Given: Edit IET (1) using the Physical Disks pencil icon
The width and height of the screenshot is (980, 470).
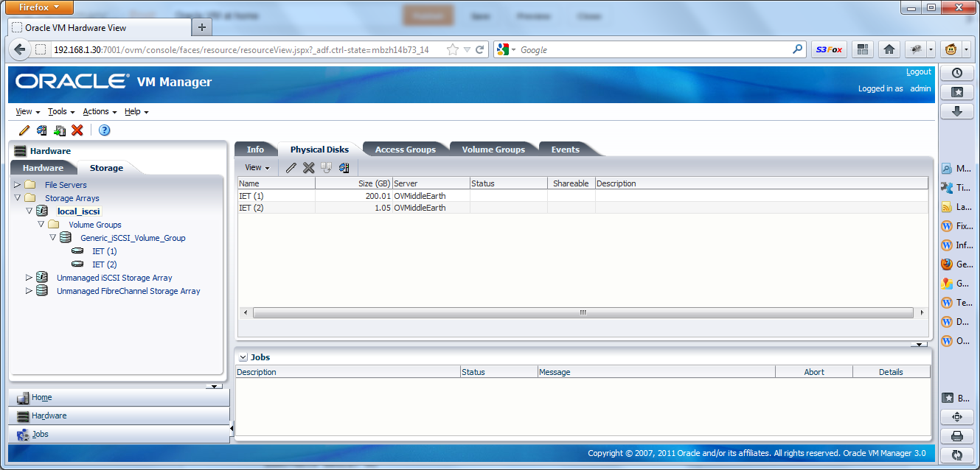Looking at the screenshot, I should 291,167.
